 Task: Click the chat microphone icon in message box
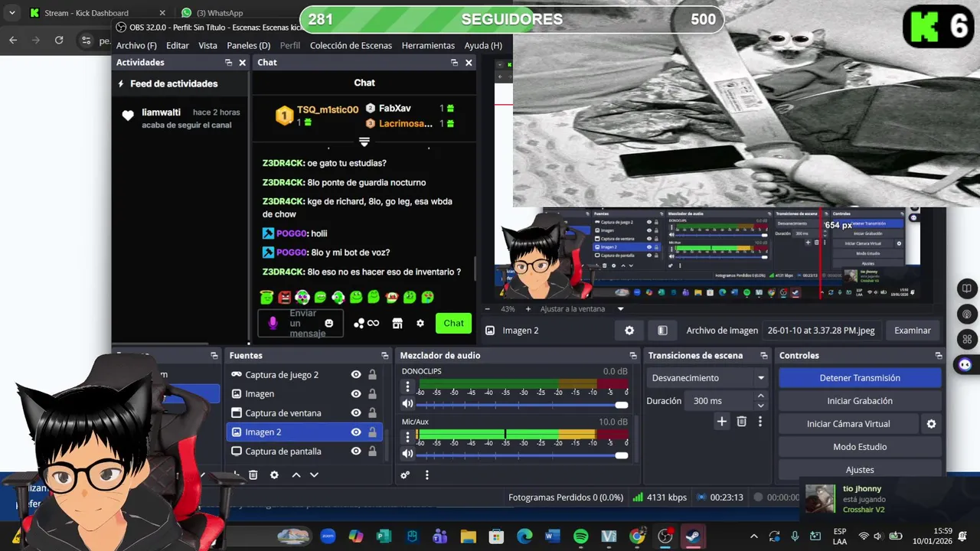tap(273, 323)
